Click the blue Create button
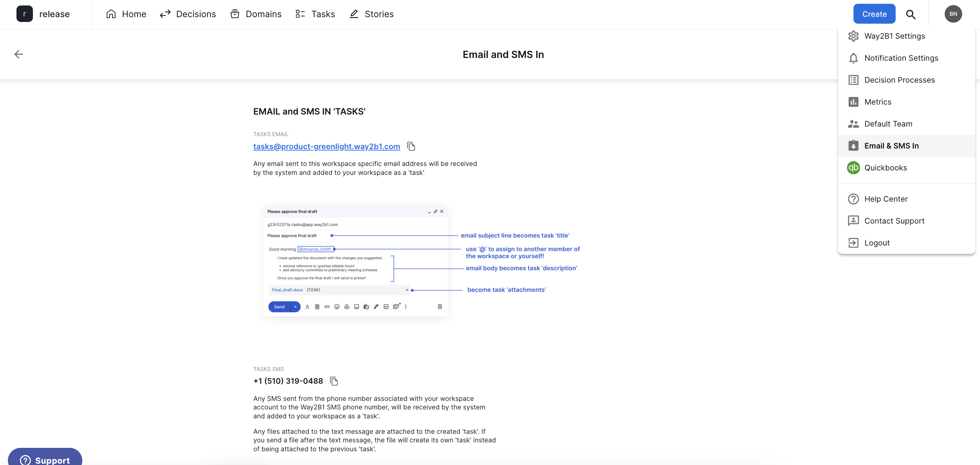The height and width of the screenshot is (465, 980). point(874,14)
